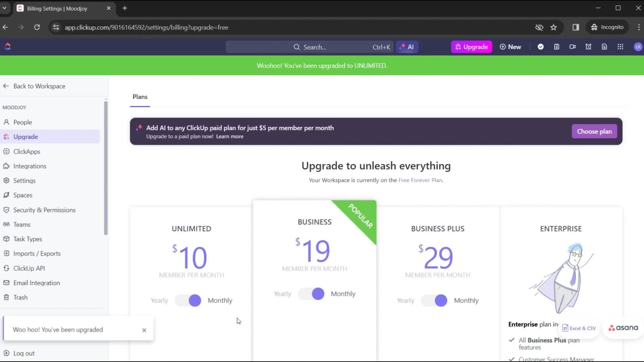Click the Incognito indicator
Viewport: 644px width, 362px height.
pyautogui.click(x=608, y=27)
